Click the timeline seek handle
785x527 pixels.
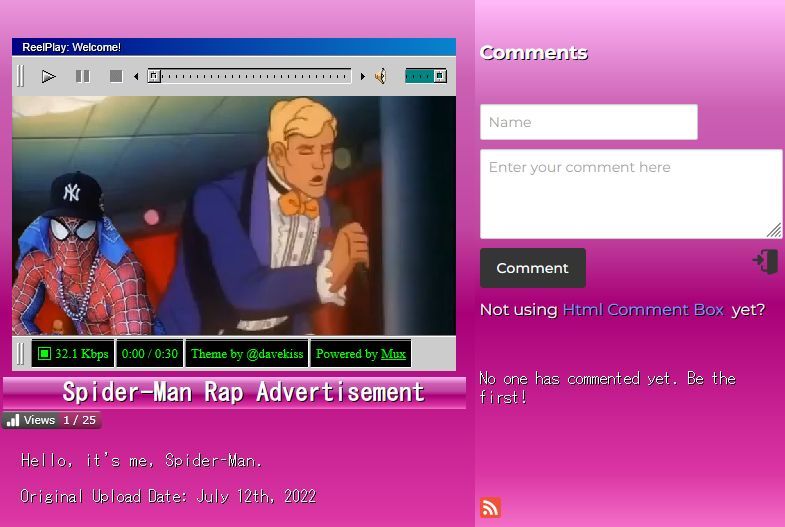pos(154,76)
